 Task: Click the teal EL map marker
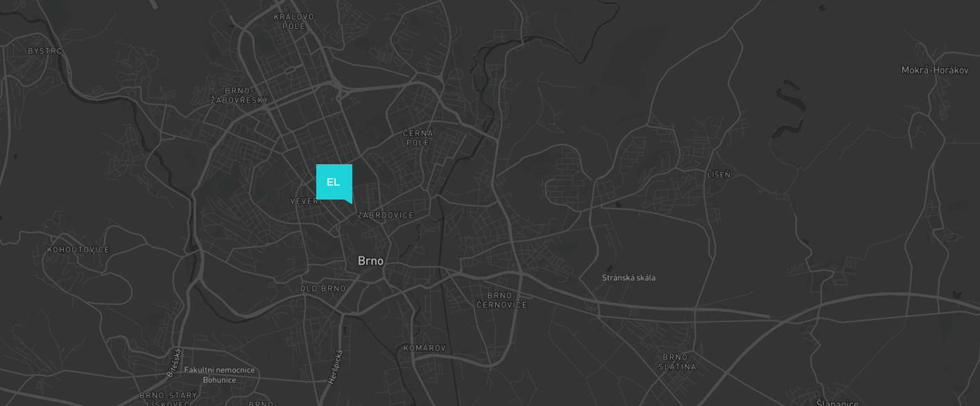coord(334,183)
